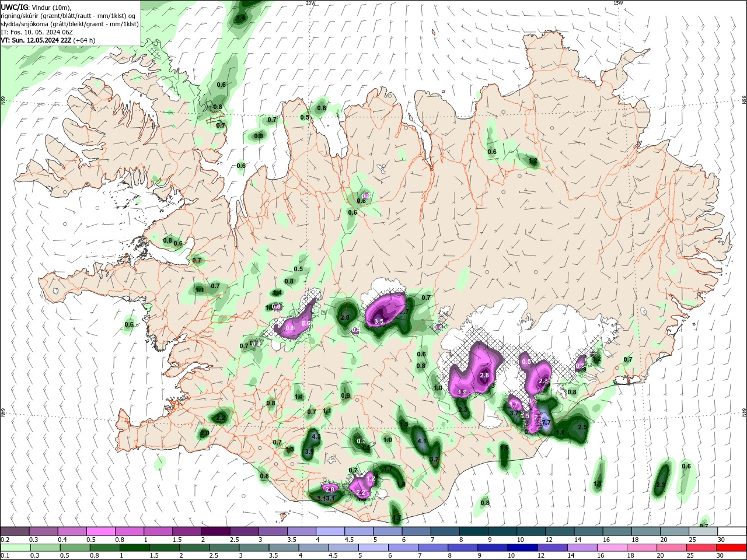The height and width of the screenshot is (560, 747).
Task: Click the 'VT: Sun. 12.05.2024 22Z (+64 h)' line
Action: click(48, 40)
